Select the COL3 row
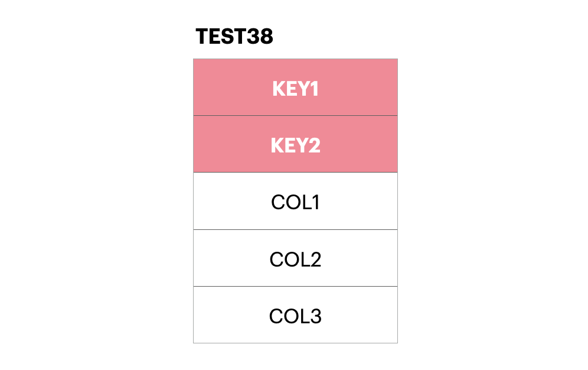The width and height of the screenshot is (588, 370). (295, 316)
